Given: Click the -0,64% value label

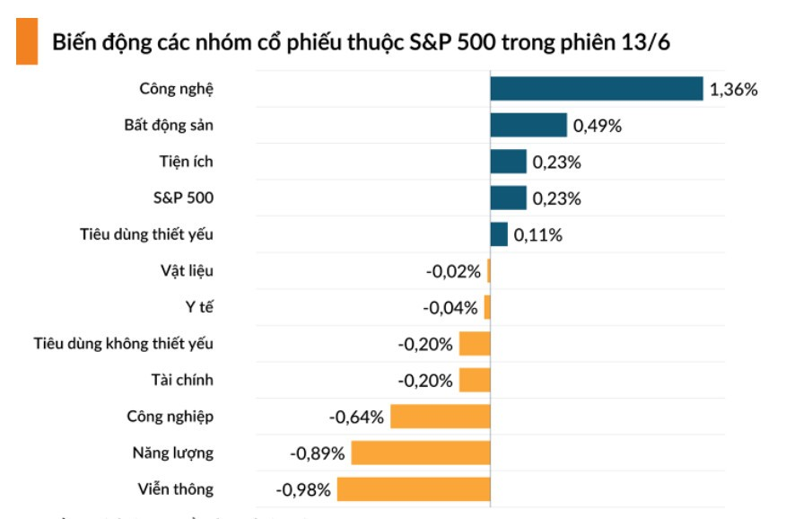Looking at the screenshot, I should 357,417.
